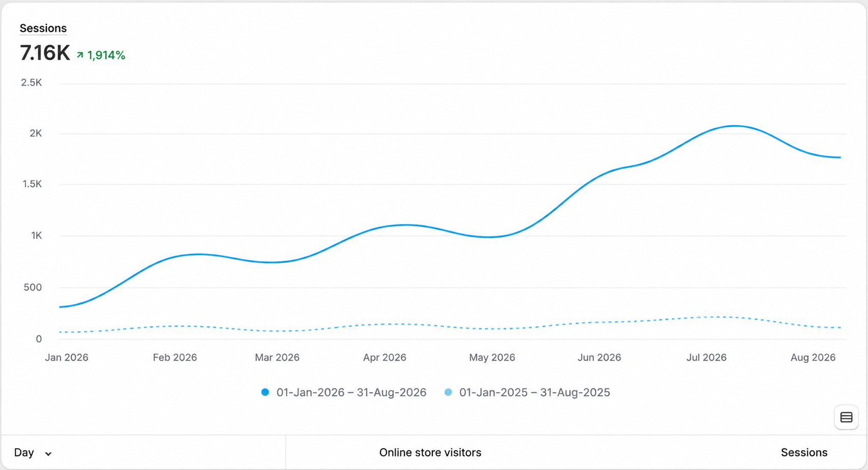Image resolution: width=868 pixels, height=470 pixels.
Task: Click the Jul 2026 axis label
Action: [x=706, y=357]
